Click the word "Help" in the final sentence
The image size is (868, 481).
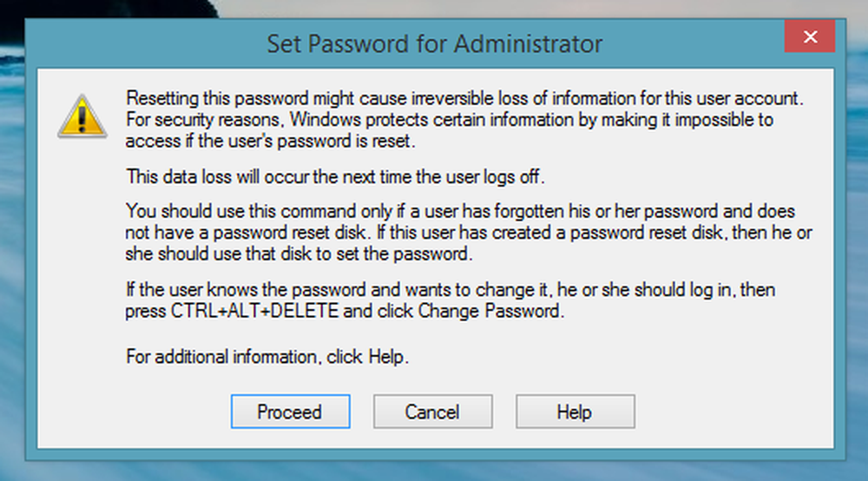[x=387, y=355]
